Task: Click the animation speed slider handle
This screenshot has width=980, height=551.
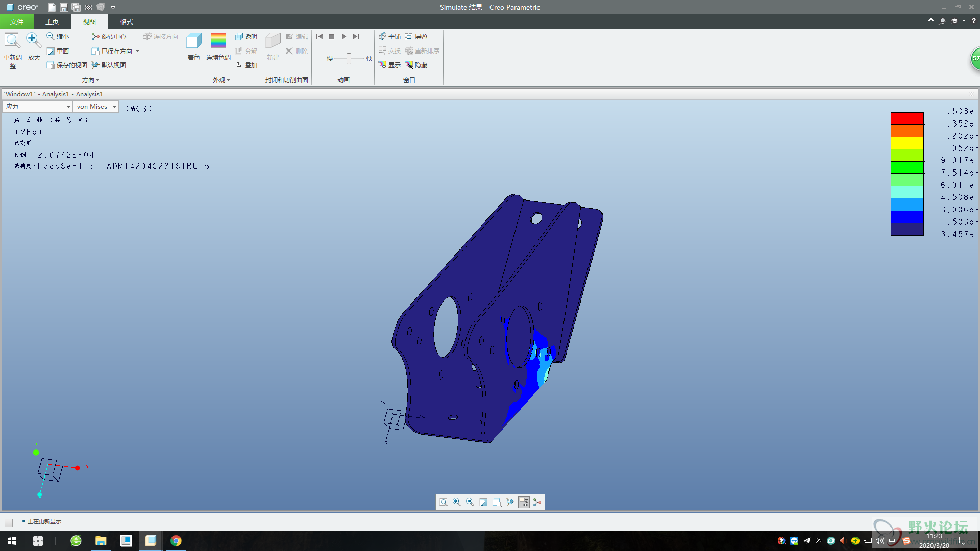Action: 349,59
